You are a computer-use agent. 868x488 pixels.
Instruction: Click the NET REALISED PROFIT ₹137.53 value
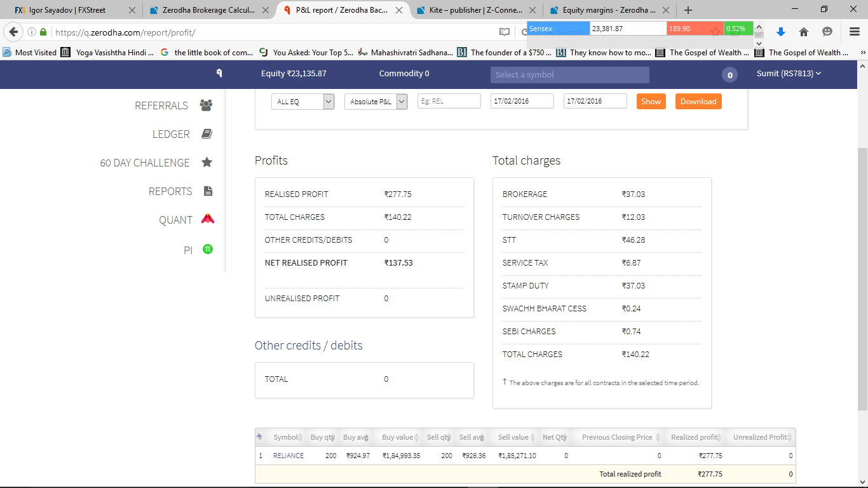point(398,262)
